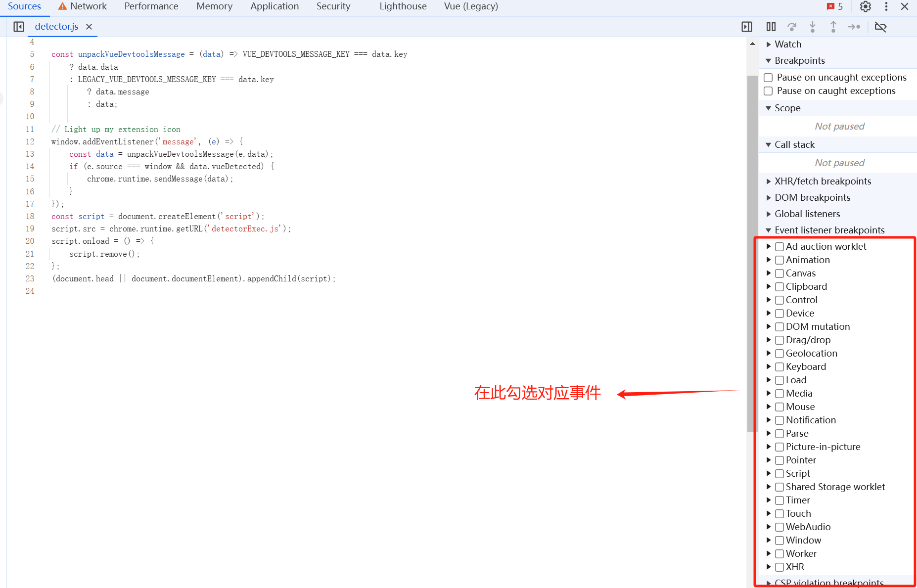Toggle the debugger sidebar panel icon
The image size is (917, 588).
[747, 27]
